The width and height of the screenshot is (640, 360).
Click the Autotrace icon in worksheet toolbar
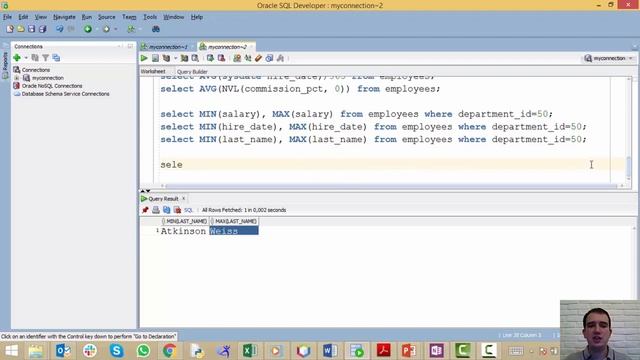coord(184,58)
